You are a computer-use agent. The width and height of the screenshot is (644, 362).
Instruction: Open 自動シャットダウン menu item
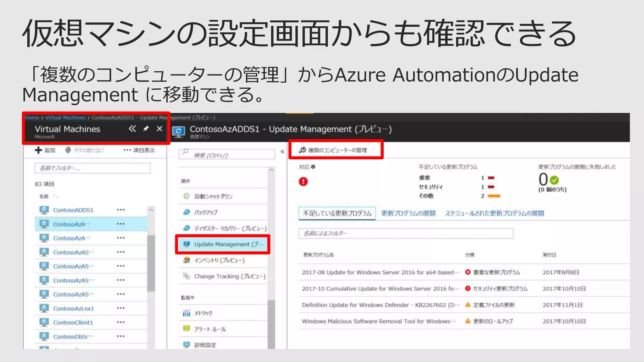[213, 196]
